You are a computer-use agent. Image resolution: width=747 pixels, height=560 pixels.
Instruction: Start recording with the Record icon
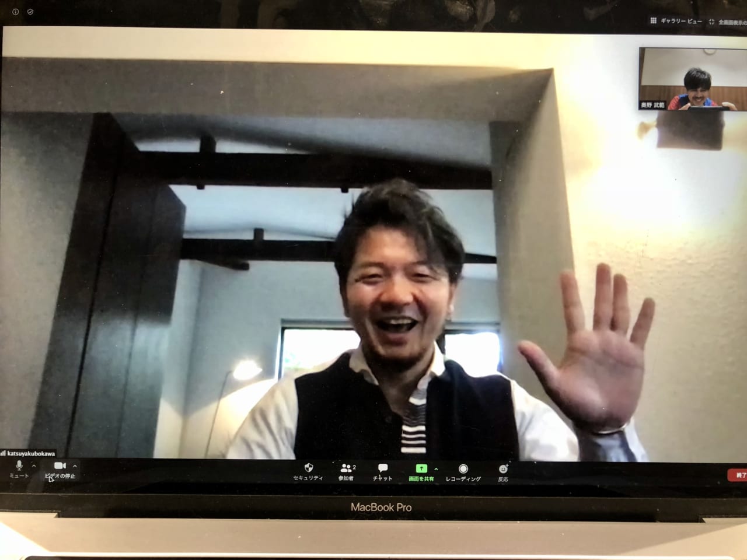click(x=463, y=469)
